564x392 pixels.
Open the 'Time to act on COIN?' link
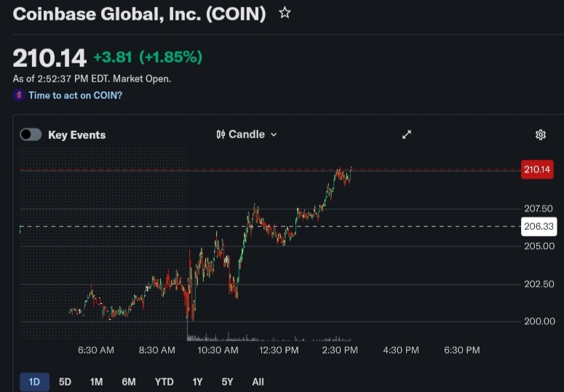[75, 95]
